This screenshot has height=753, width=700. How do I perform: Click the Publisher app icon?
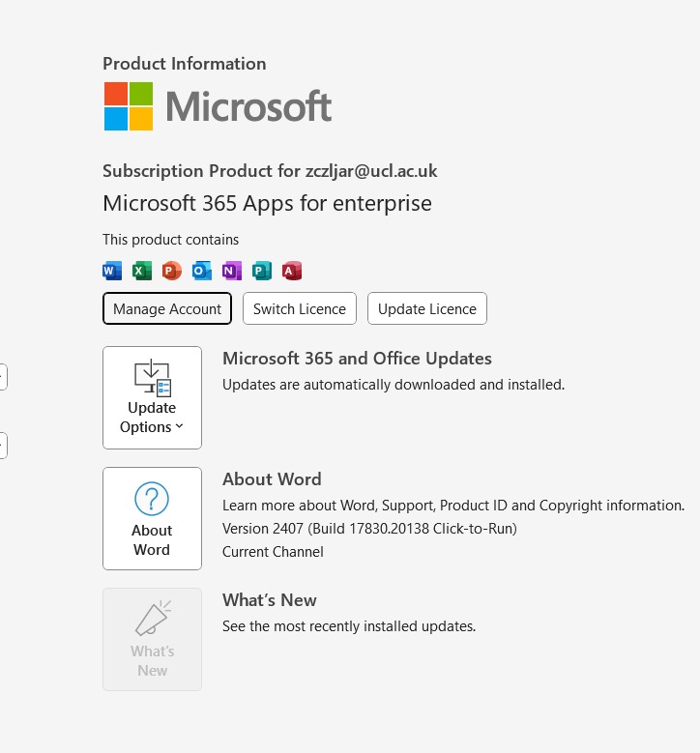pyautogui.click(x=262, y=271)
